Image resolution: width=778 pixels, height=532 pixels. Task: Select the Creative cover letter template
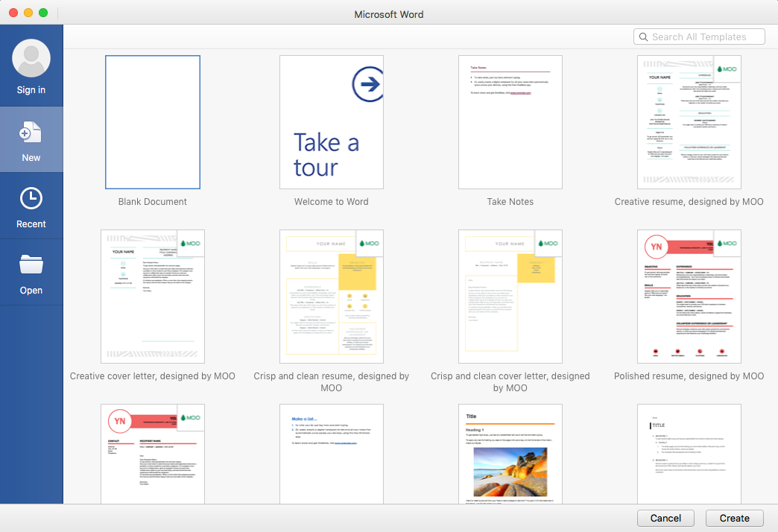point(152,296)
